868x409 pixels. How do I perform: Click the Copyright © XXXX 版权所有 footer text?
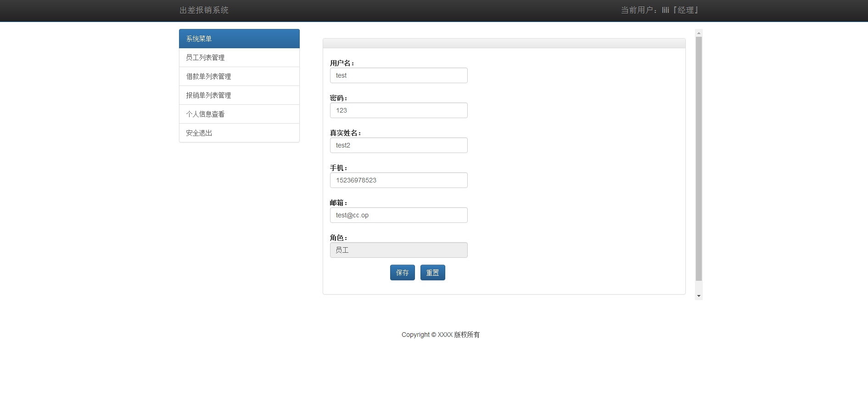coord(441,335)
